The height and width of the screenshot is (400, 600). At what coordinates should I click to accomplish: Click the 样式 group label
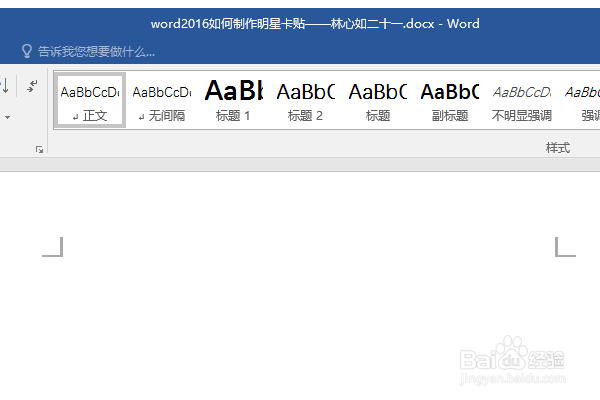[x=558, y=148]
